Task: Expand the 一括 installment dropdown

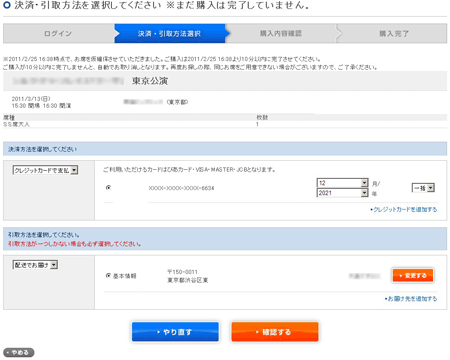Action: pyautogui.click(x=423, y=188)
